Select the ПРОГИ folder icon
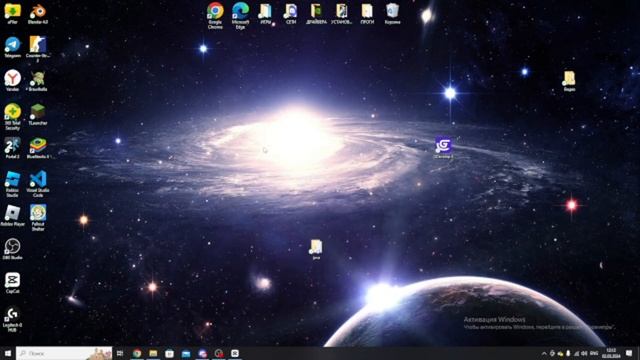This screenshot has width=640, height=360. [x=367, y=13]
